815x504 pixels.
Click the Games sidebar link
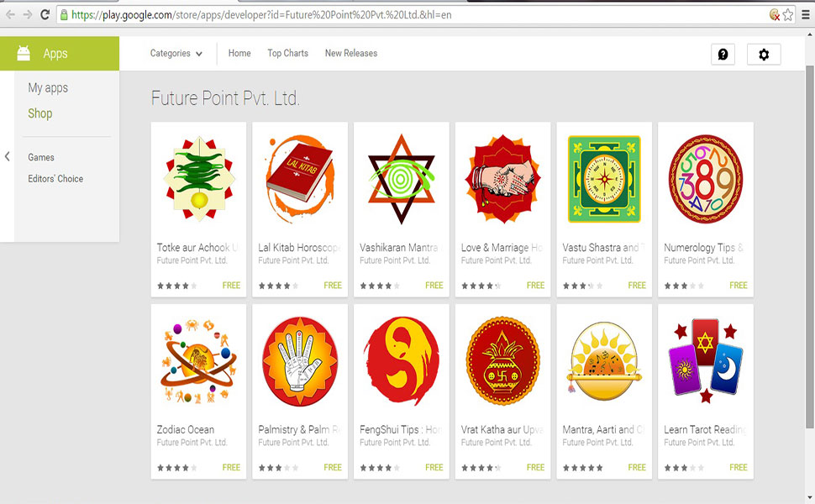41,157
